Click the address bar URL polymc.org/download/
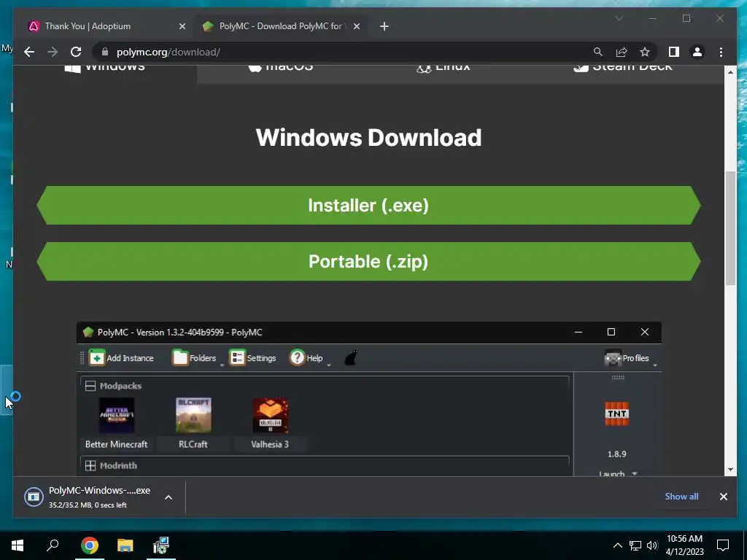The image size is (747, 560). pyautogui.click(x=169, y=52)
